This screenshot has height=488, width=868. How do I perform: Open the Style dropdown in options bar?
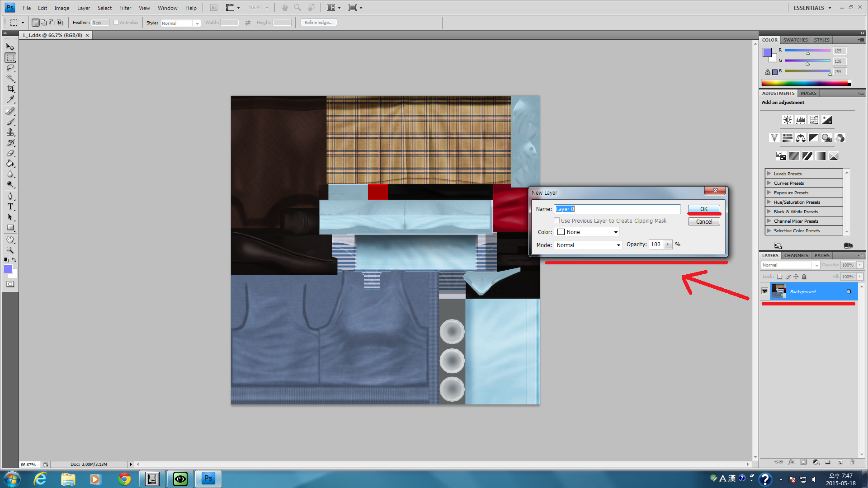(x=180, y=23)
